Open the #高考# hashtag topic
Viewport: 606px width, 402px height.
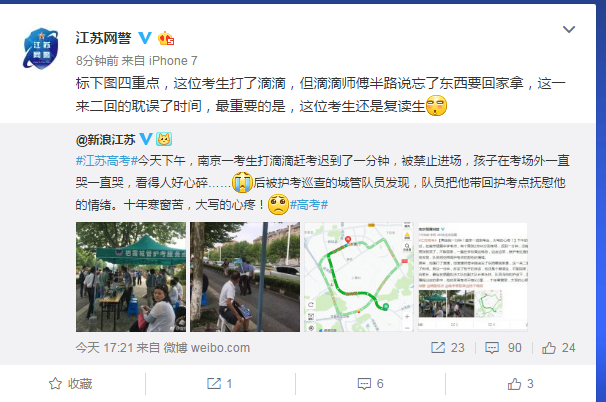coord(309,205)
